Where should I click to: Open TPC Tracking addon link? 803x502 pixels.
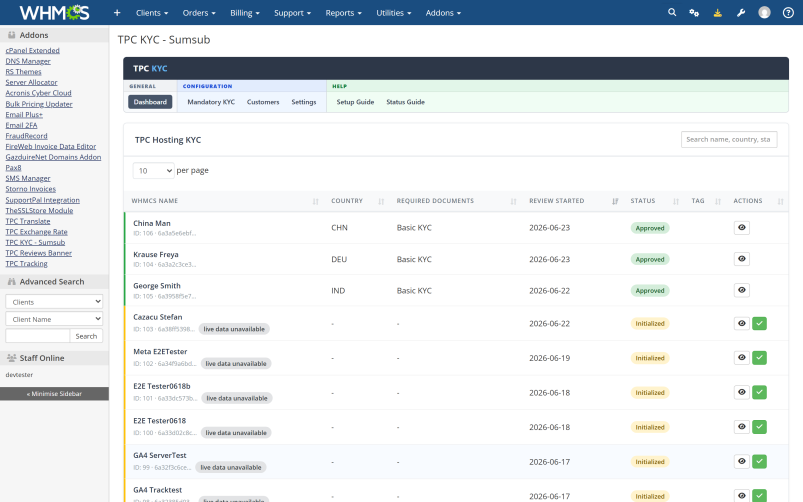pos(27,263)
